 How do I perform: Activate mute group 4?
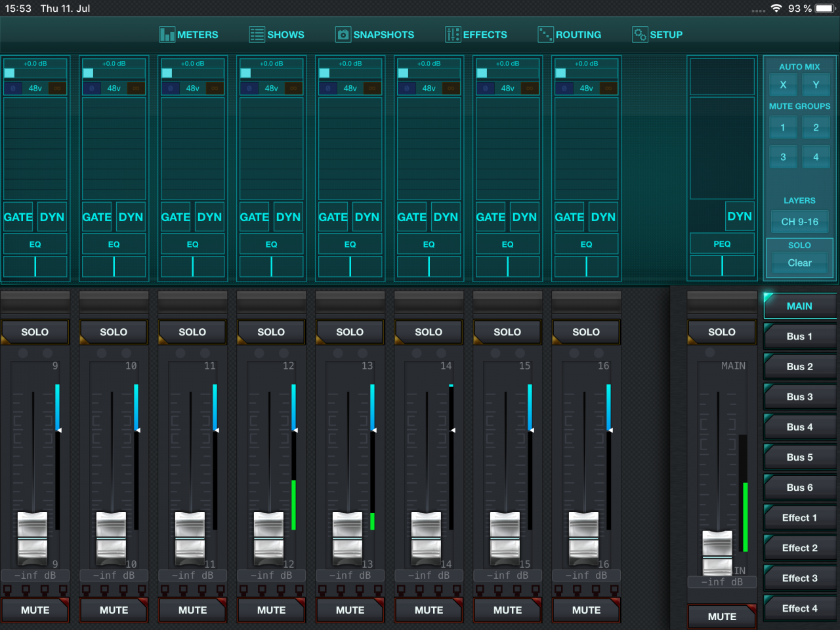point(816,157)
